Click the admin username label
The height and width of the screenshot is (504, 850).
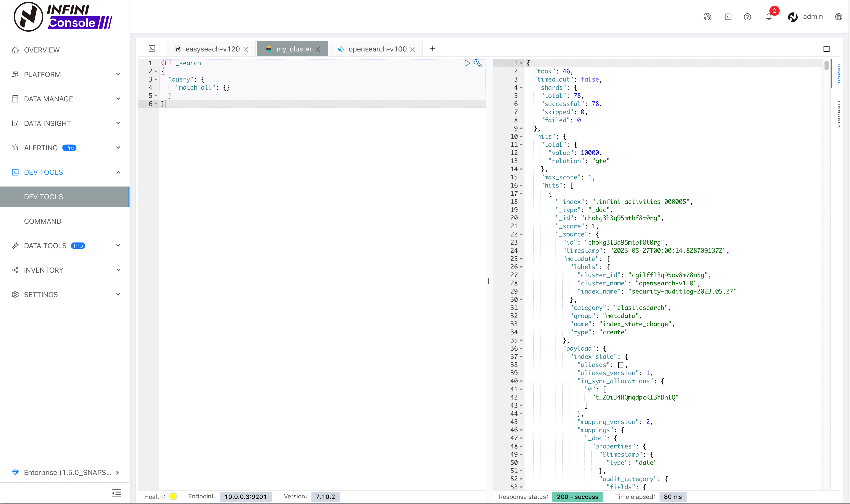point(813,17)
